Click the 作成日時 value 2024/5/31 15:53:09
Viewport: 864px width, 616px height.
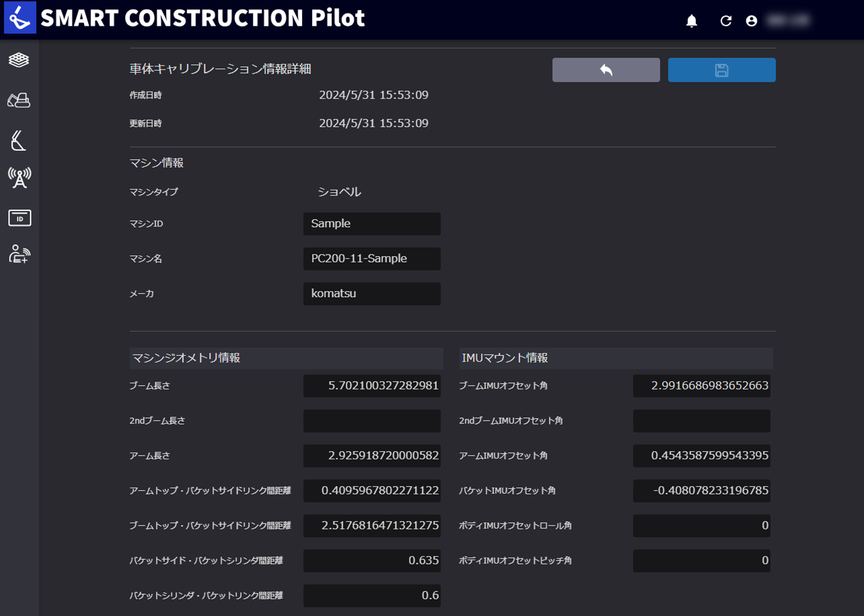click(373, 95)
